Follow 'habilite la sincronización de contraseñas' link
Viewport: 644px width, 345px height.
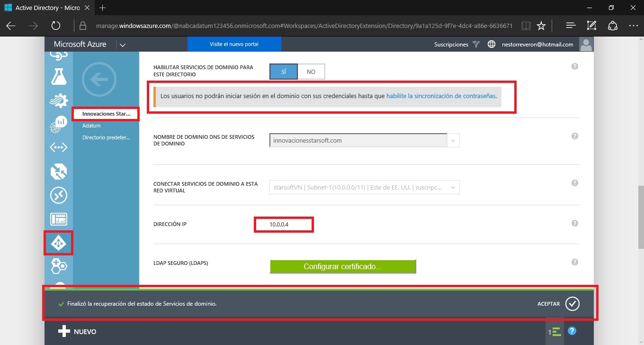click(441, 96)
